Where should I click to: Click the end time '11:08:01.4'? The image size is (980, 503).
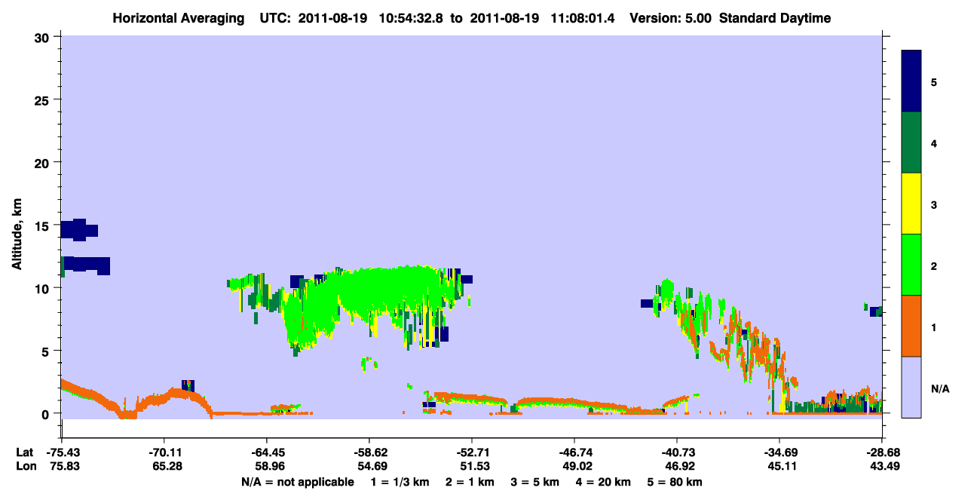(583, 18)
